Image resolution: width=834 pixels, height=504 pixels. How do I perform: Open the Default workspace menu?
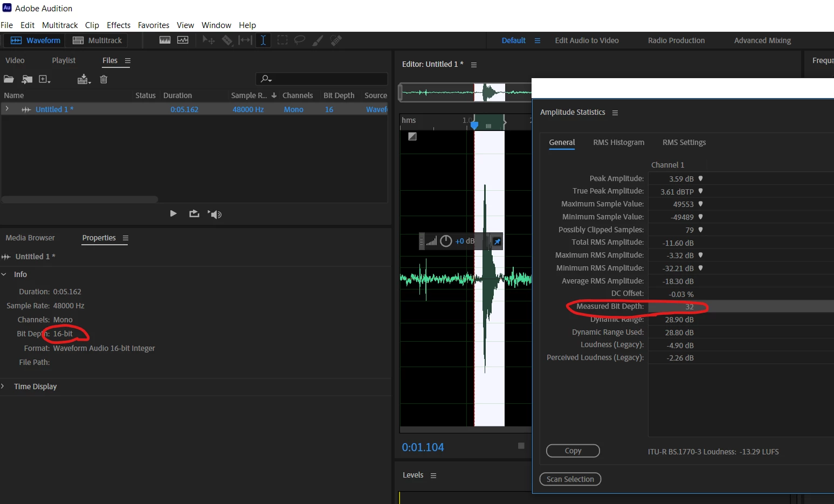coord(537,40)
